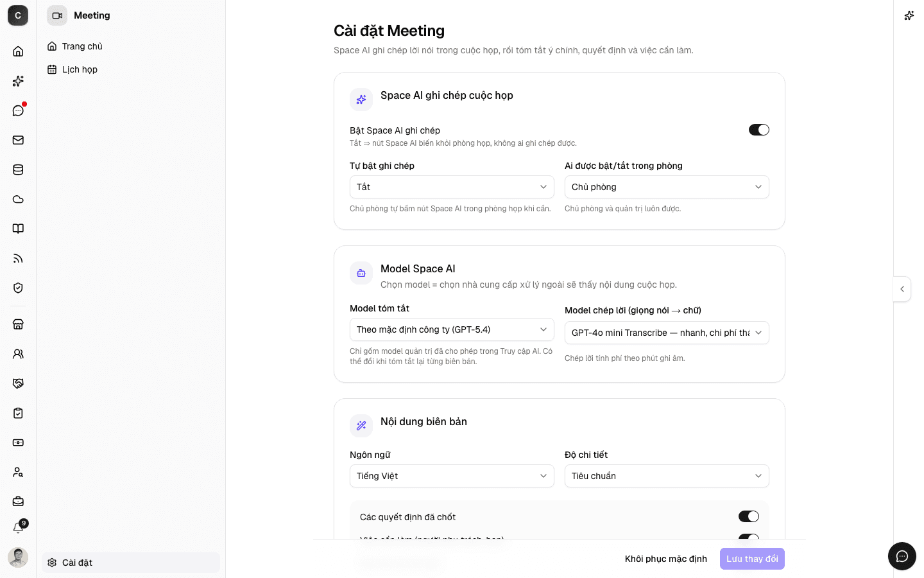Viewport: 924px width, 578px height.
Task: Open the two-people users icon
Action: coord(18,354)
